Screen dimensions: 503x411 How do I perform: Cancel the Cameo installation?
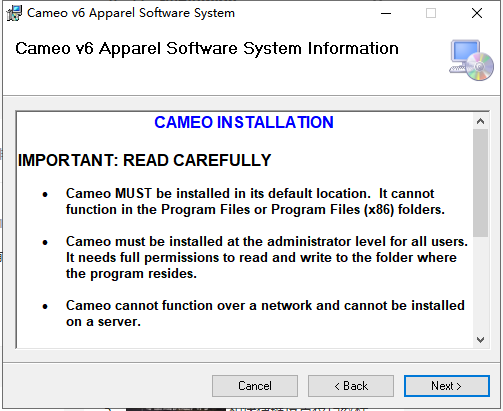255,386
